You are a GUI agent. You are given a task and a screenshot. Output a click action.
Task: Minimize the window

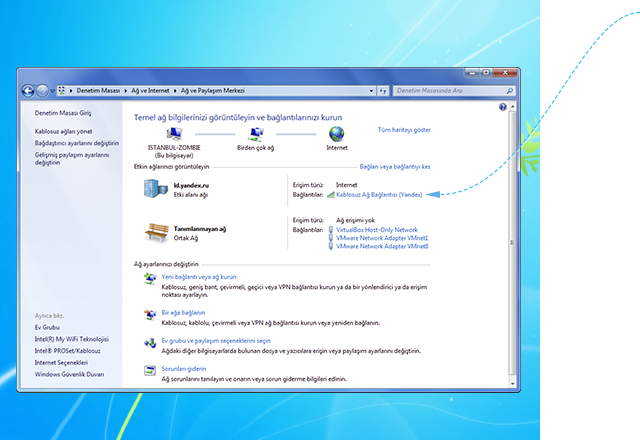coord(472,73)
